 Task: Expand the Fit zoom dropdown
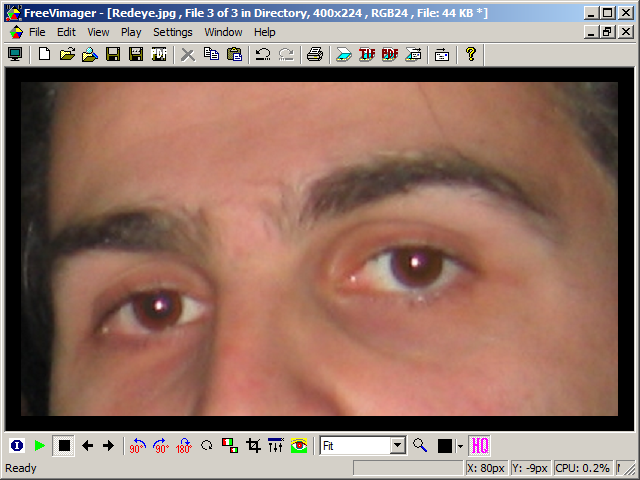click(397, 446)
